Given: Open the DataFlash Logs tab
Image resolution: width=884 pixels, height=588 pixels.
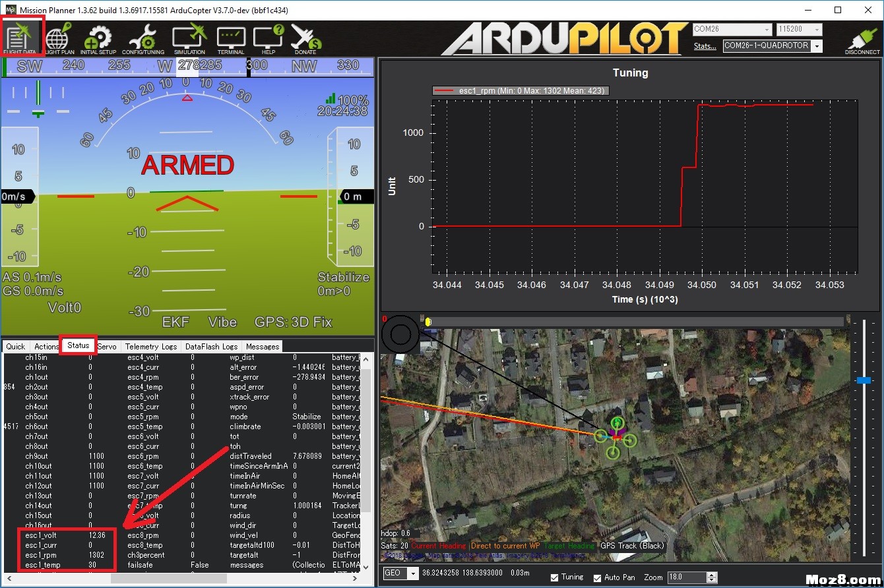Looking at the screenshot, I should click(211, 346).
